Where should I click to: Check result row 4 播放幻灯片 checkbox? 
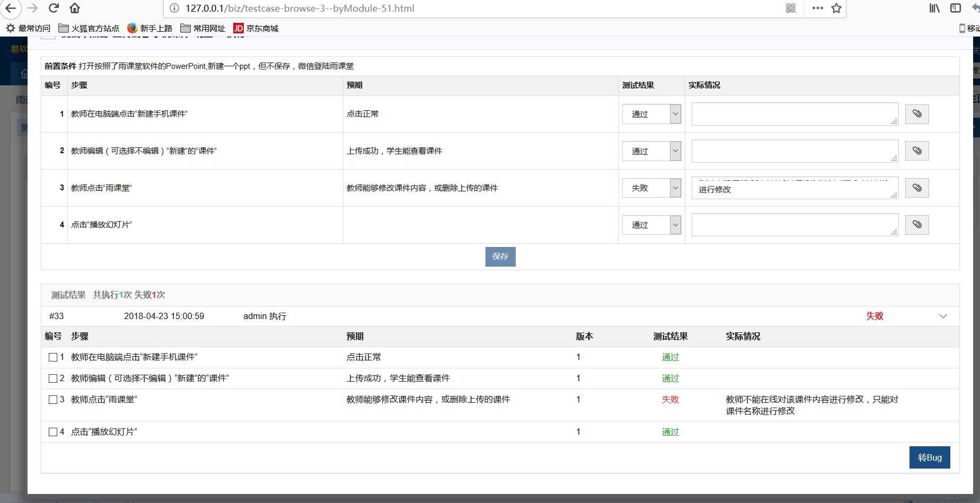tap(53, 432)
